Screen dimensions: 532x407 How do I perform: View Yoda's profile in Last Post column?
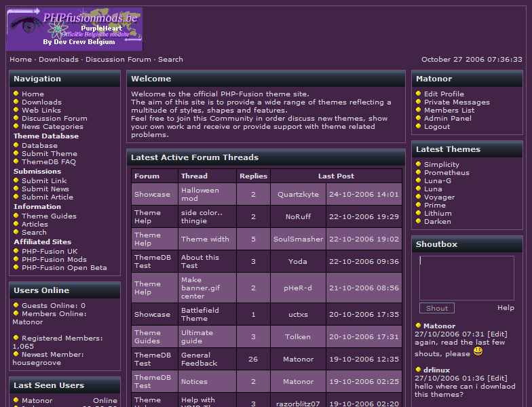coord(297,262)
